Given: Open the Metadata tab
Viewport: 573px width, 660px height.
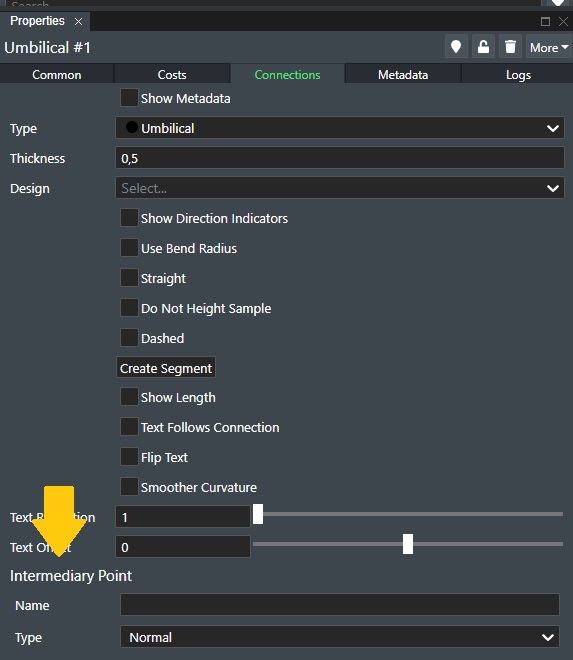Looking at the screenshot, I should click(x=403, y=75).
